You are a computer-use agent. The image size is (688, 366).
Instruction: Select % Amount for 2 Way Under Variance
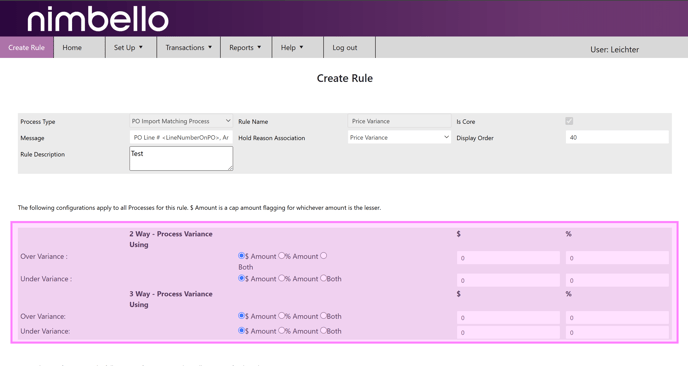coord(282,278)
